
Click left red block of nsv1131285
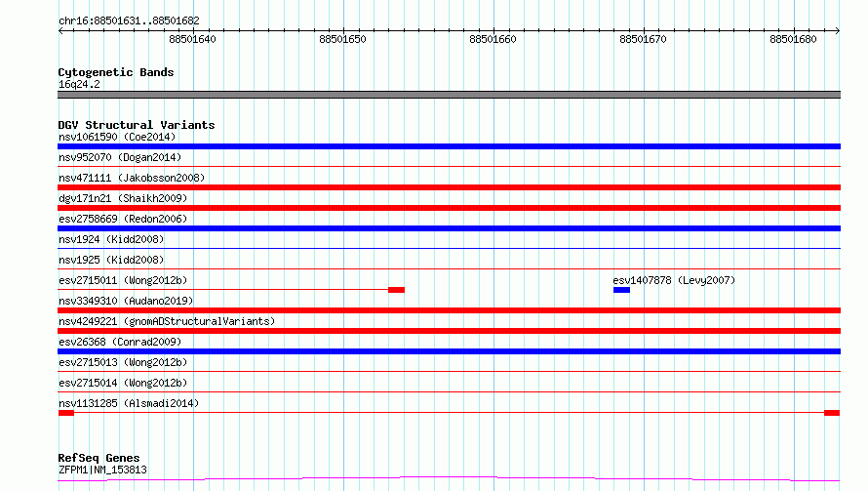[66, 413]
